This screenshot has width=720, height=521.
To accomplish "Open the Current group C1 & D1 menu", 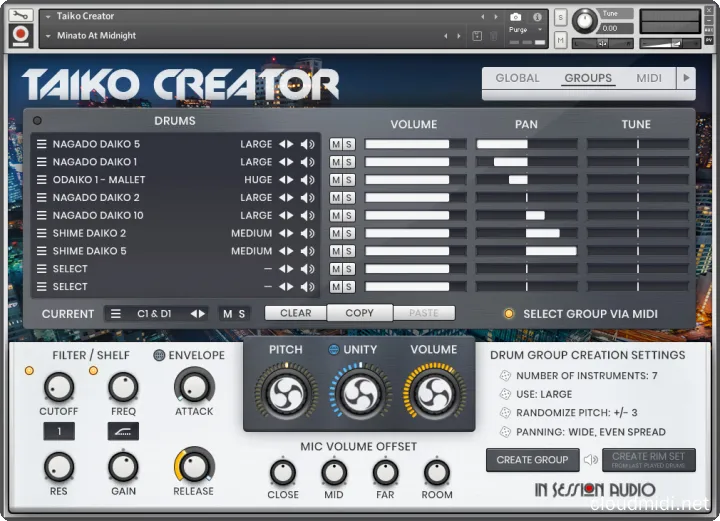I will (116, 314).
